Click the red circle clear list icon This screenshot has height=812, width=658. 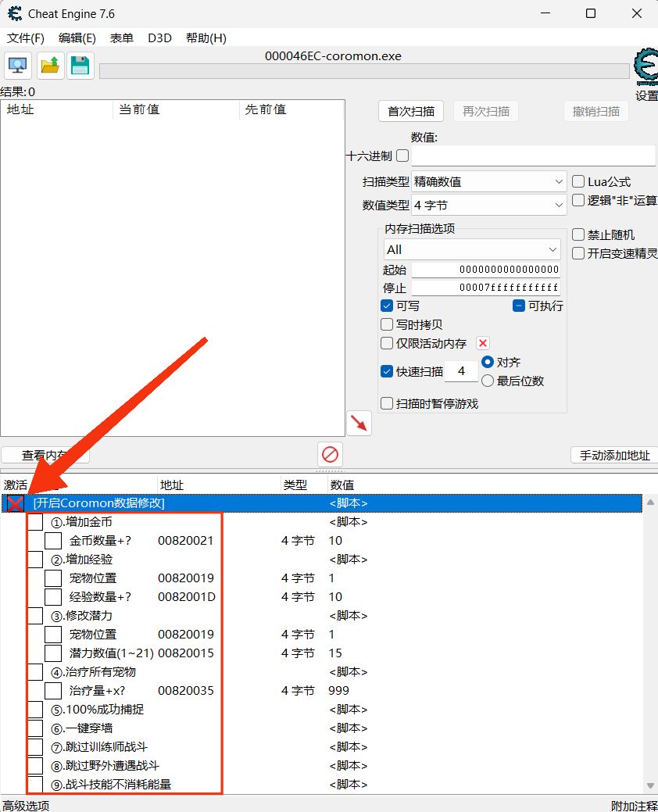point(330,454)
